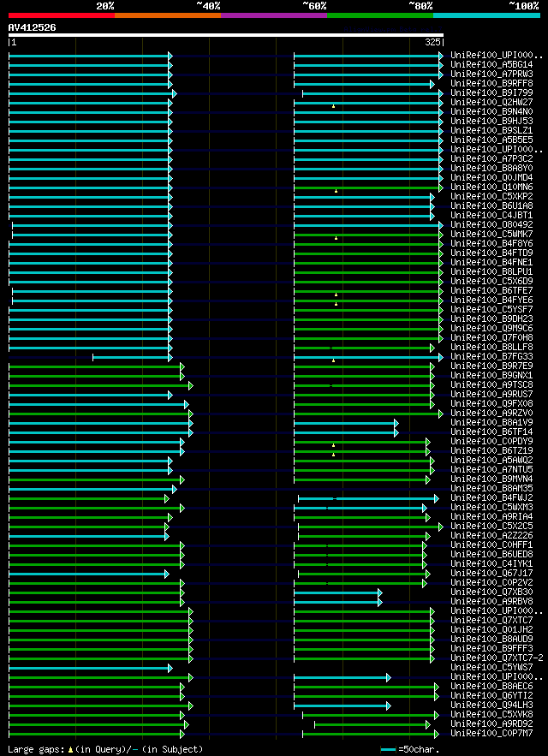The height and width of the screenshot is (756, 548).
Task: Select the UniRef100_B9SLZ1 label
Action: pos(491,131)
